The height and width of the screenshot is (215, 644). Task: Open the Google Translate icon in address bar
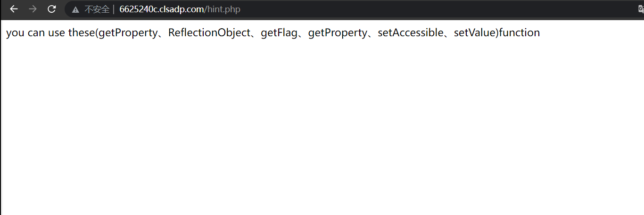point(641,9)
